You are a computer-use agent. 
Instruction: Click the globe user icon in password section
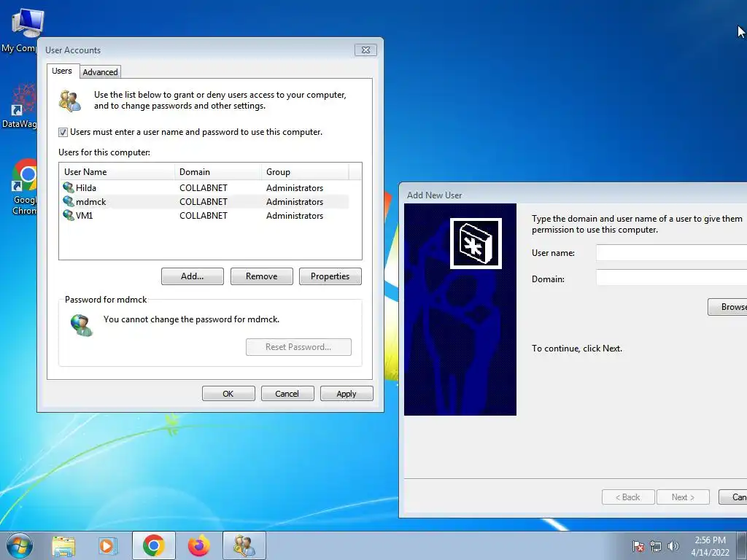[82, 324]
